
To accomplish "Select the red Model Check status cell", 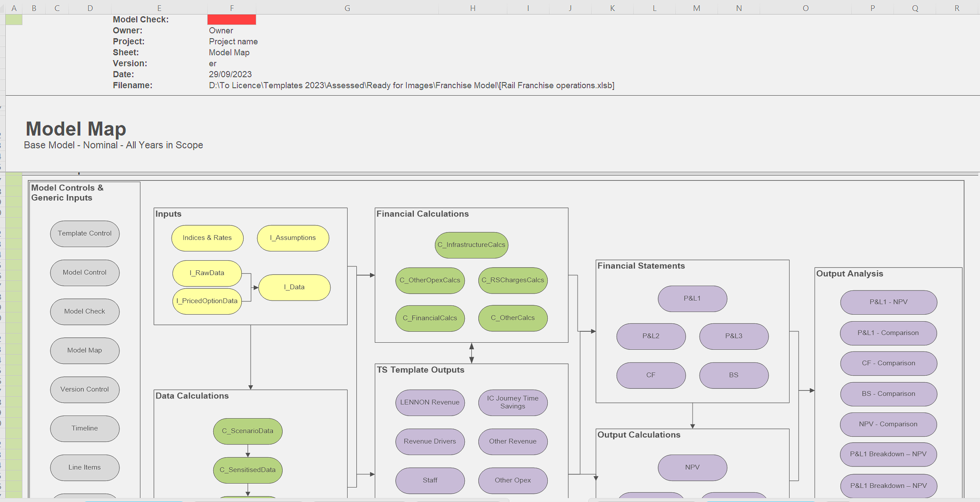I will (232, 19).
